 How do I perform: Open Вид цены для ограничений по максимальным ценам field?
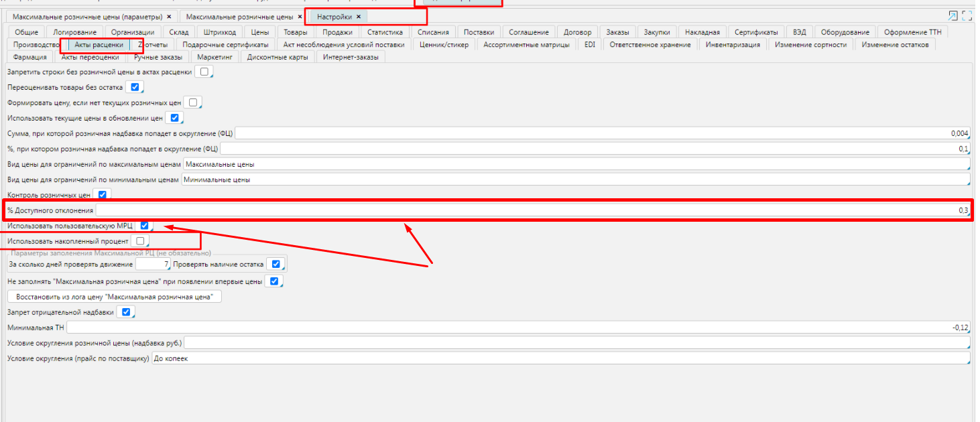click(x=576, y=164)
